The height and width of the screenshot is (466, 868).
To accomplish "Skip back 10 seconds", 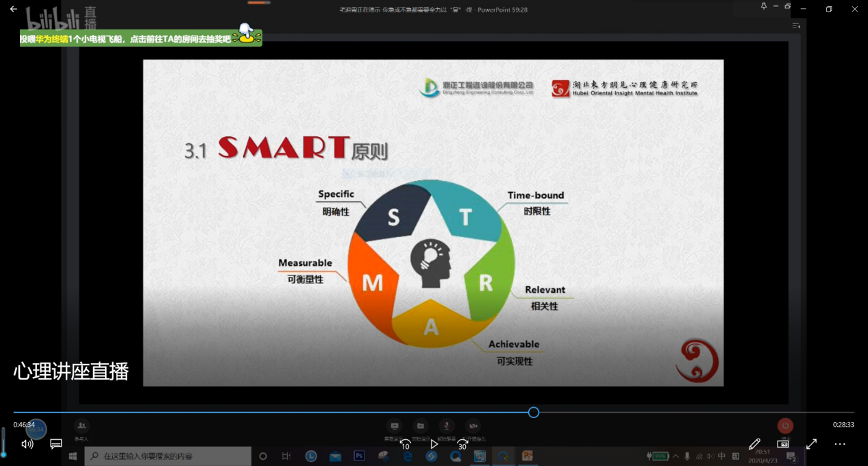I will pos(405,444).
